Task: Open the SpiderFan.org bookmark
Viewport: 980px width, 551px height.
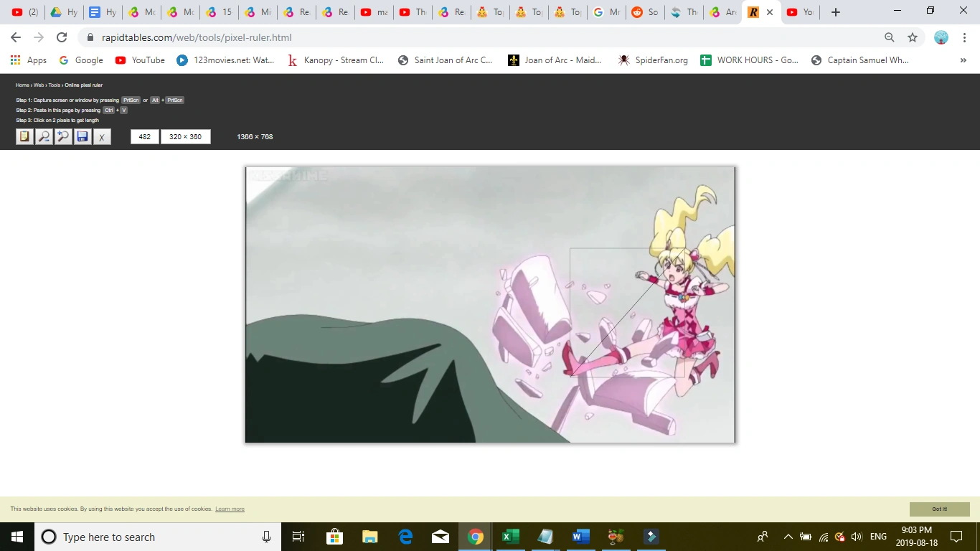Action: pyautogui.click(x=653, y=60)
